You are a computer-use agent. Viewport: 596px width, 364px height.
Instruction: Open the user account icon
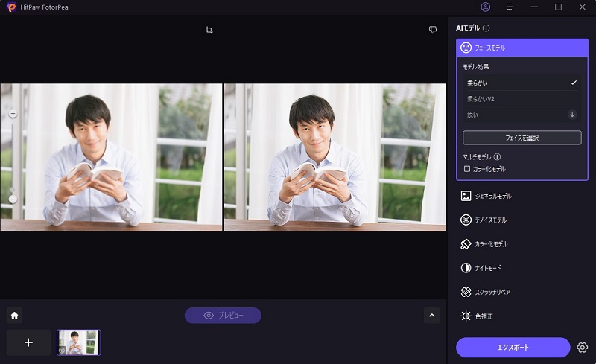(486, 7)
